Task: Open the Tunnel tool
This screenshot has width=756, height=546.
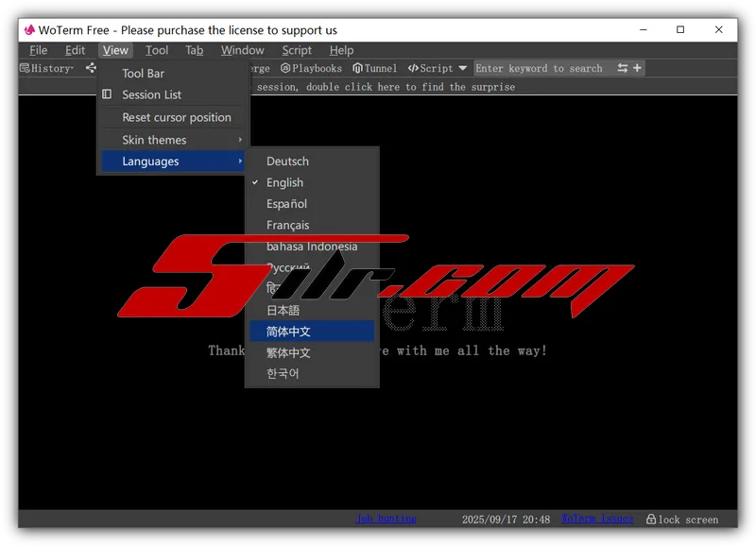Action: pyautogui.click(x=375, y=68)
